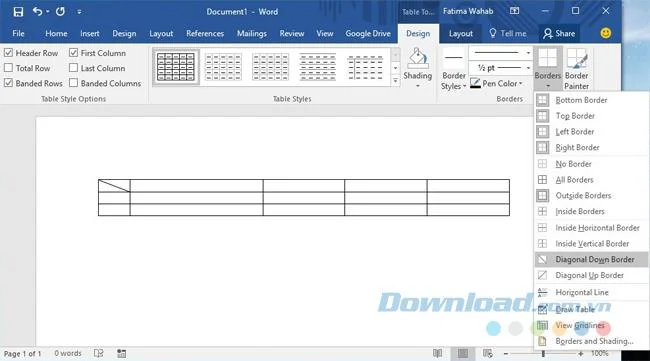Choose Inside Vertical Border
The height and width of the screenshot is (361, 650).
coord(591,243)
